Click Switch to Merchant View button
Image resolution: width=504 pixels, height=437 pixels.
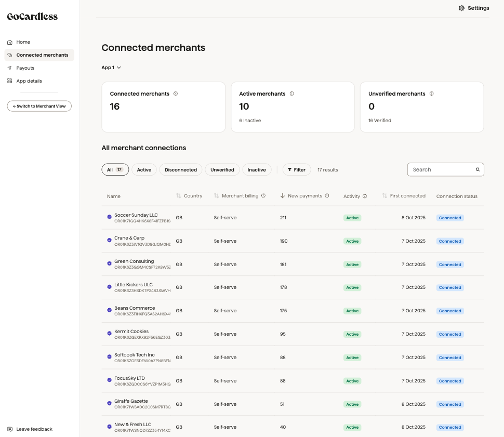(39, 106)
